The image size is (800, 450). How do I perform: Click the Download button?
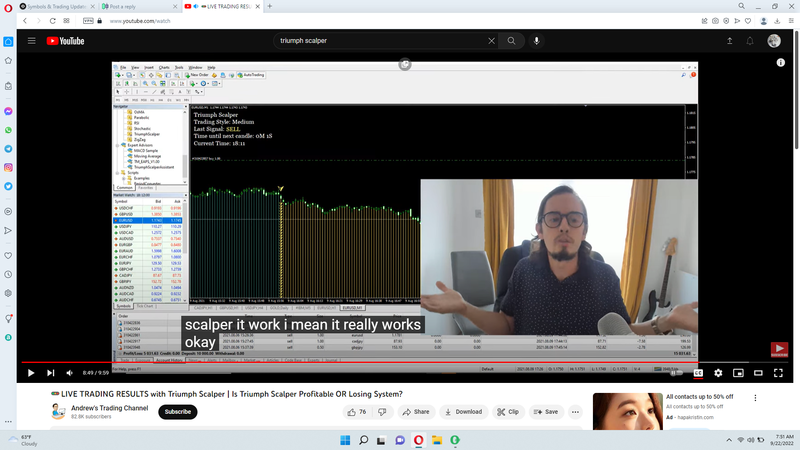point(463,412)
